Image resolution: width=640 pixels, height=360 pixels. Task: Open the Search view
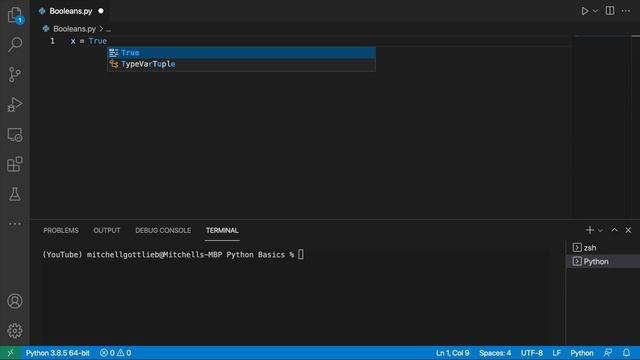(15, 44)
